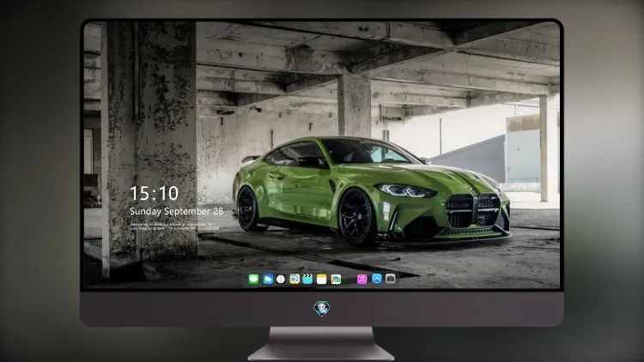
Task: Open the clapperboard video app icon
Action: point(307,279)
